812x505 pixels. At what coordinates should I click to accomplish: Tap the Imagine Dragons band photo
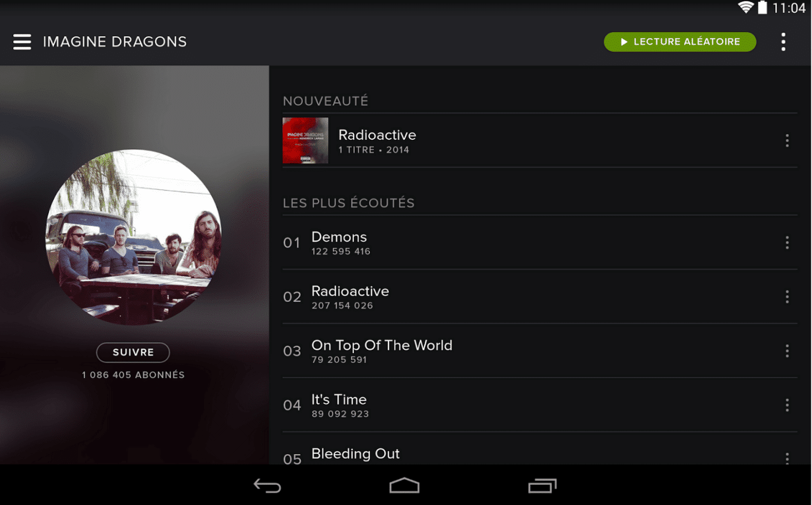tap(133, 237)
